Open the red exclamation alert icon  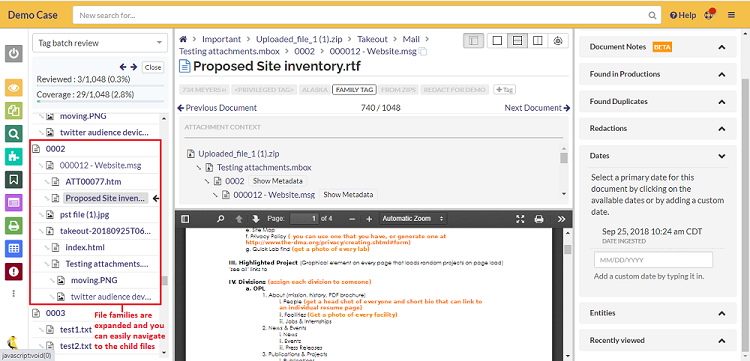14,272
